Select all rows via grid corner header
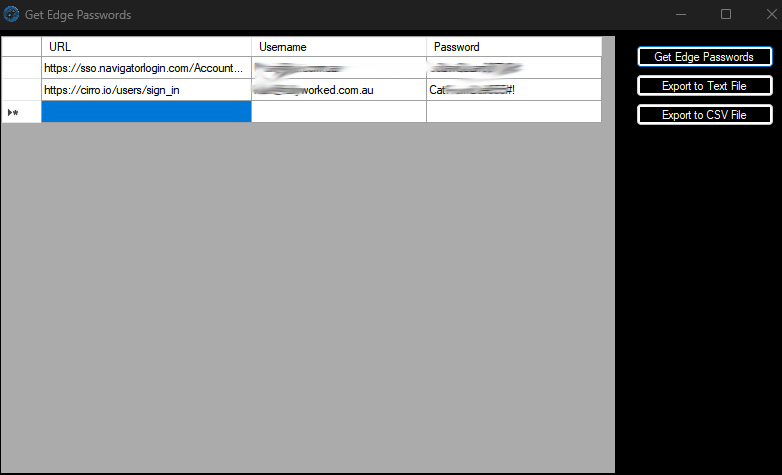782x475 pixels. point(21,47)
